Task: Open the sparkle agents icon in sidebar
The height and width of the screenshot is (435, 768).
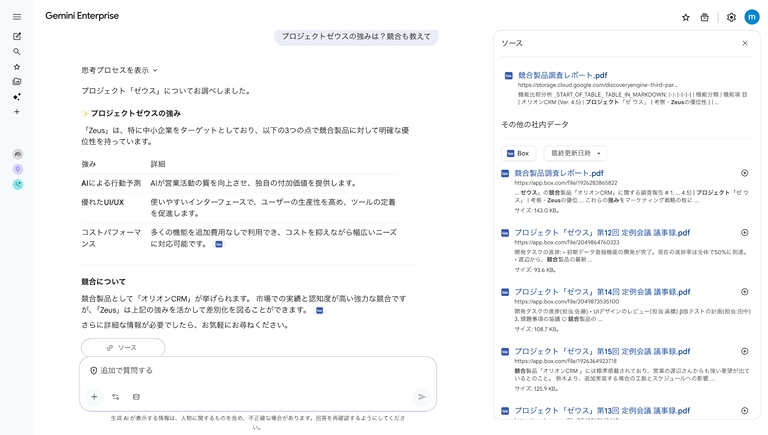Action: pyautogui.click(x=17, y=97)
